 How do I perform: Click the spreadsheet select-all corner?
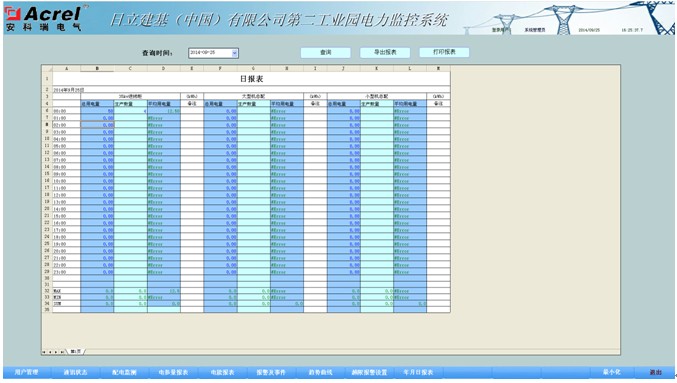point(47,68)
